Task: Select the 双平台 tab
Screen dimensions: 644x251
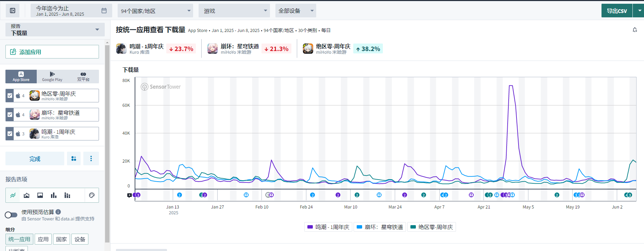Action: pos(83,77)
